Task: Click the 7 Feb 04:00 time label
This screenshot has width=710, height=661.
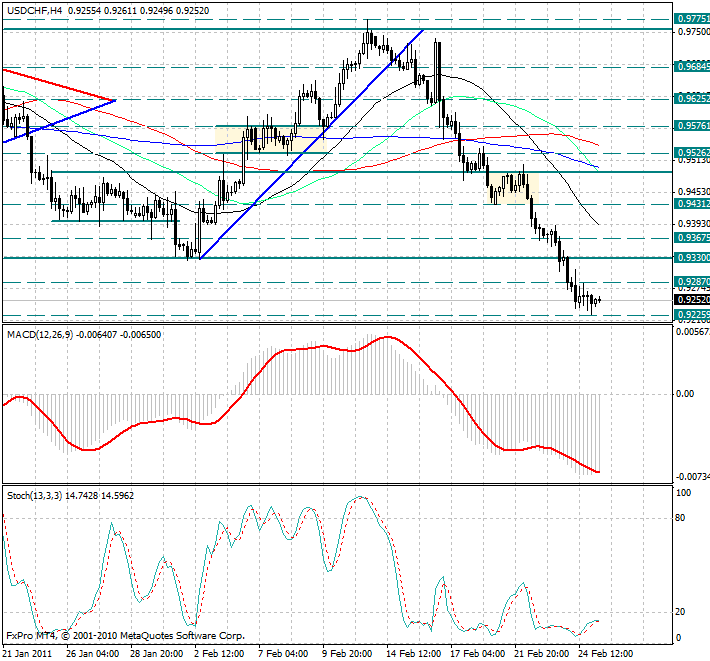Action: coord(283,654)
